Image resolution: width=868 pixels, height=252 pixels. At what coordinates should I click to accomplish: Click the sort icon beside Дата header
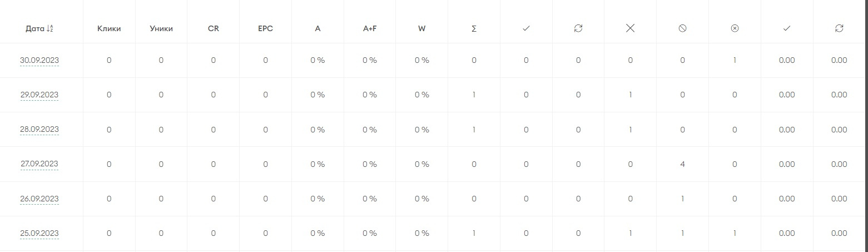pos(49,28)
